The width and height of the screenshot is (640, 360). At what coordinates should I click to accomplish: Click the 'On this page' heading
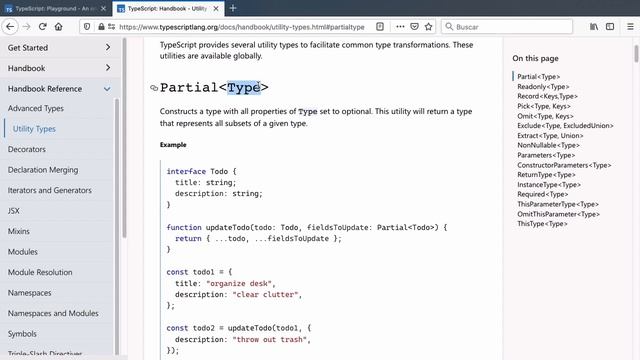535,58
